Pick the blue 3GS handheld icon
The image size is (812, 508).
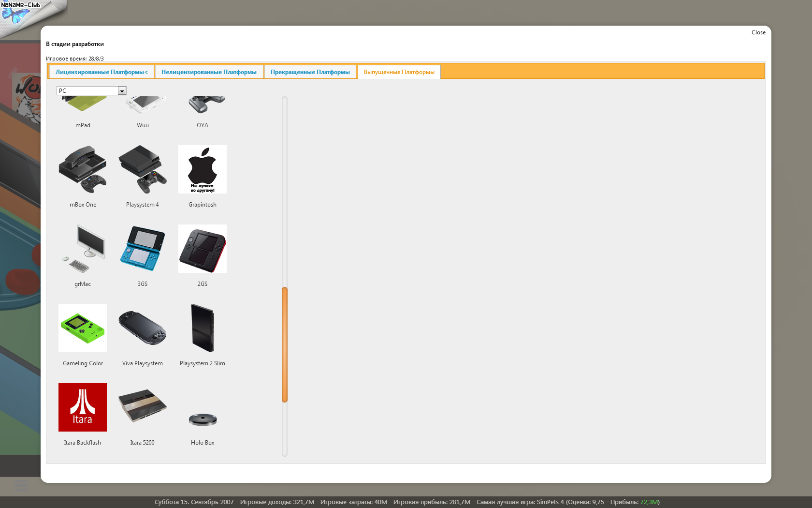143,249
